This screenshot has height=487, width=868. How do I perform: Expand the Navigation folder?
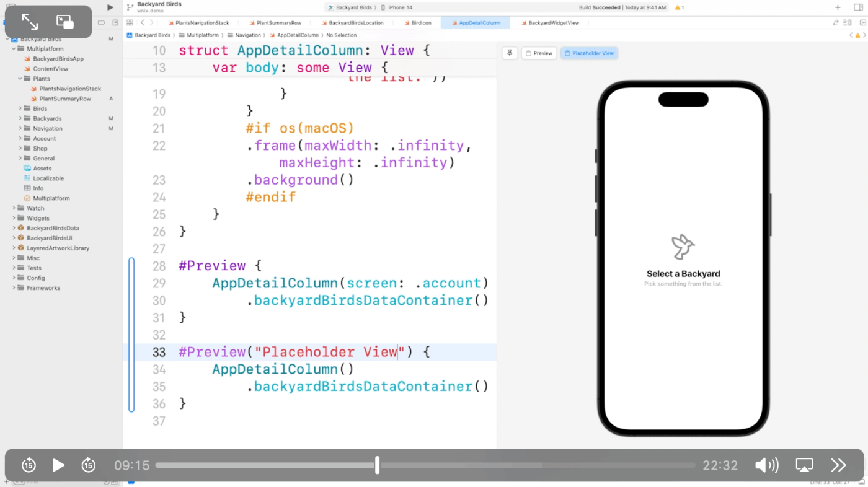[x=20, y=128]
